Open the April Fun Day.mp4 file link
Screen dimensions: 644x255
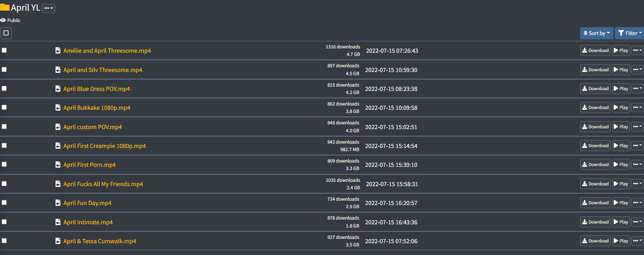(87, 203)
